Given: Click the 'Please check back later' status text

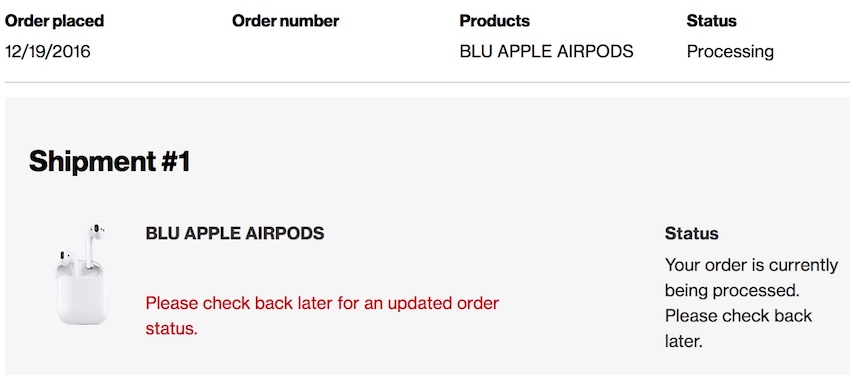Looking at the screenshot, I should click(x=738, y=328).
